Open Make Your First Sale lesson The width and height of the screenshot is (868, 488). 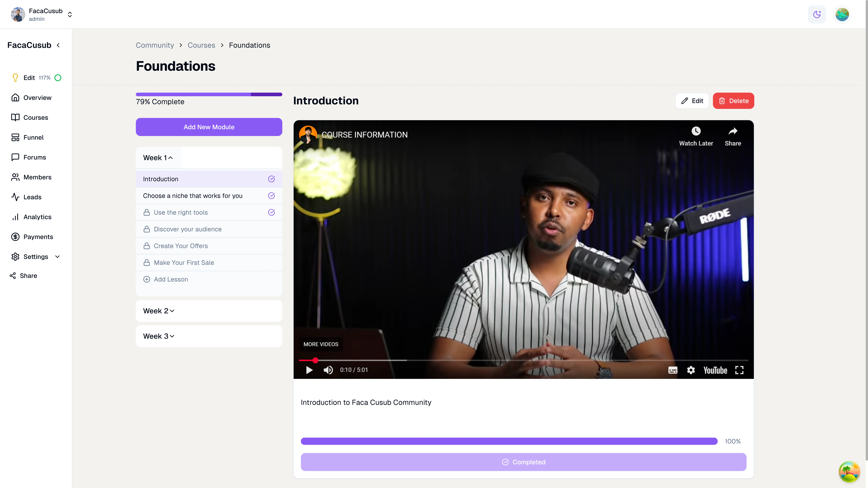point(209,263)
